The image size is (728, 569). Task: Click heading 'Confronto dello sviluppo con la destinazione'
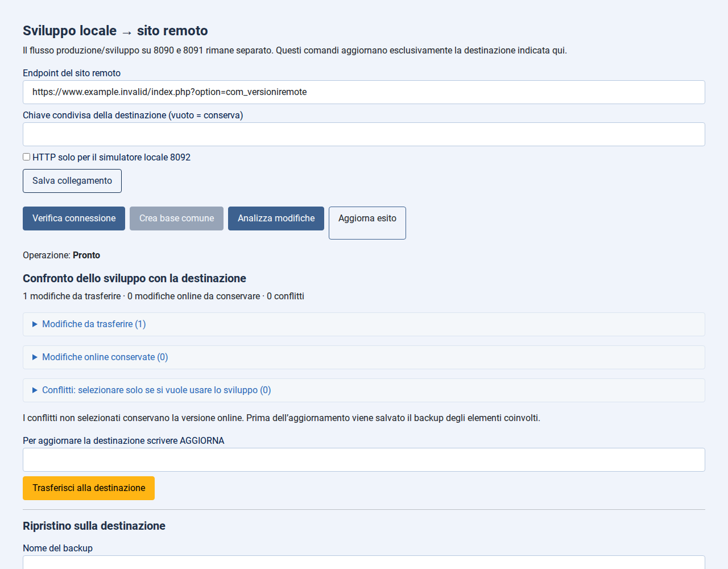point(134,278)
